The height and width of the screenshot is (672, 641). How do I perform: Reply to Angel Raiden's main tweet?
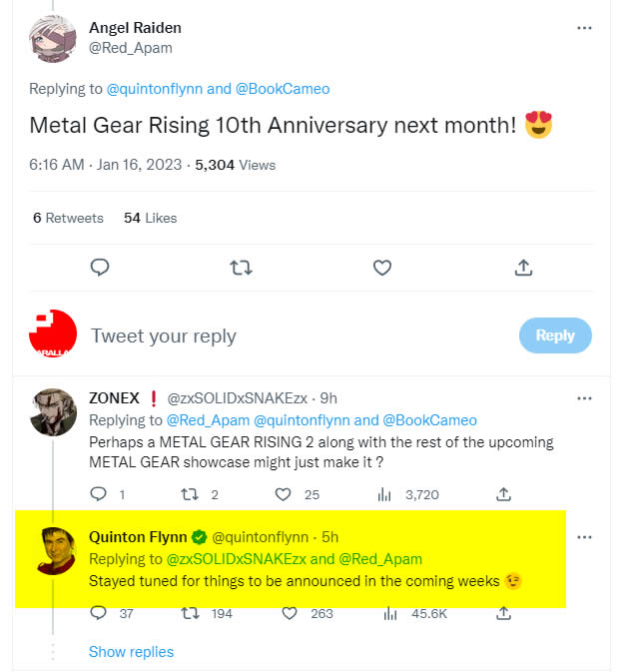(x=99, y=268)
